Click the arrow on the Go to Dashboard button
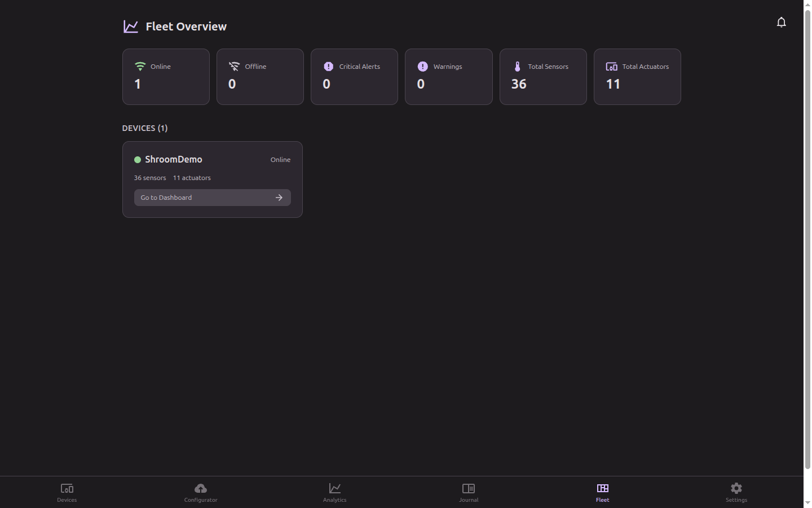 pyautogui.click(x=279, y=198)
